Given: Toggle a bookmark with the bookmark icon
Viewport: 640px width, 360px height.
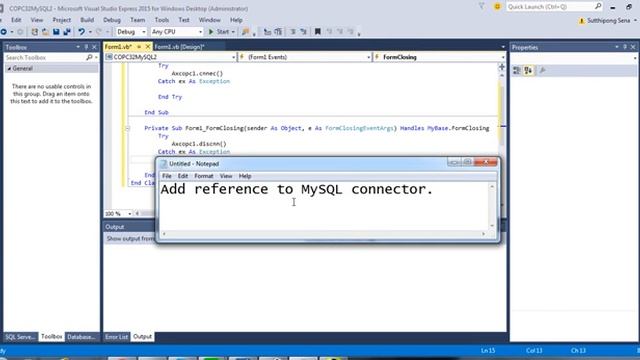Looking at the screenshot, I should coord(318,31).
